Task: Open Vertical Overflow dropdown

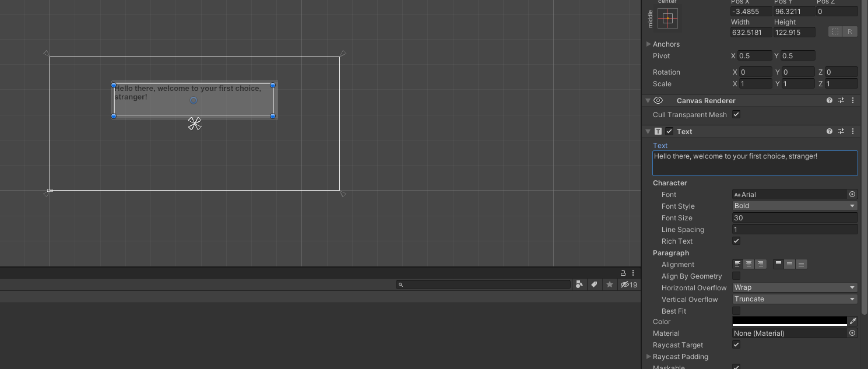Action: pos(795,299)
